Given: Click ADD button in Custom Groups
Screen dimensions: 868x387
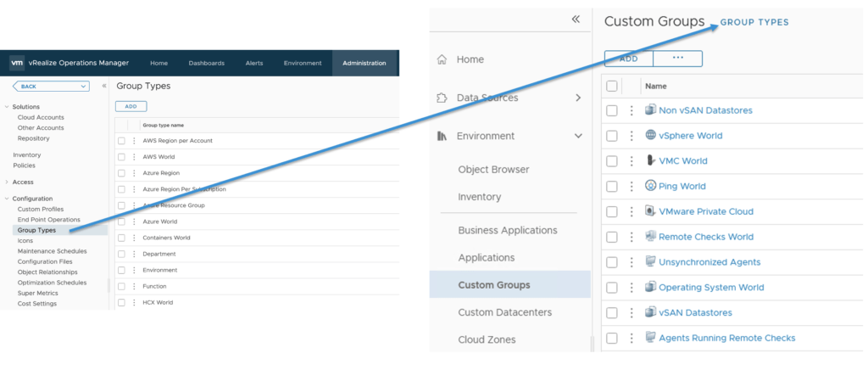Looking at the screenshot, I should pyautogui.click(x=628, y=59).
